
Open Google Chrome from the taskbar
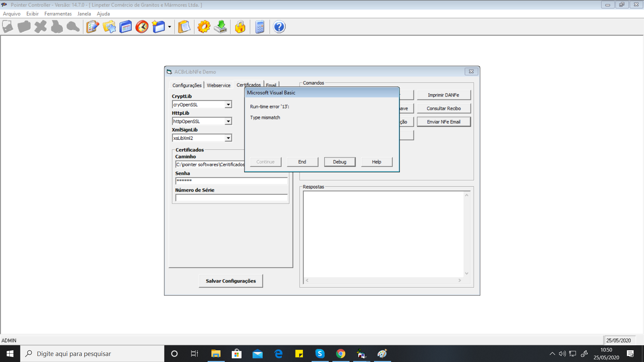coord(341,354)
